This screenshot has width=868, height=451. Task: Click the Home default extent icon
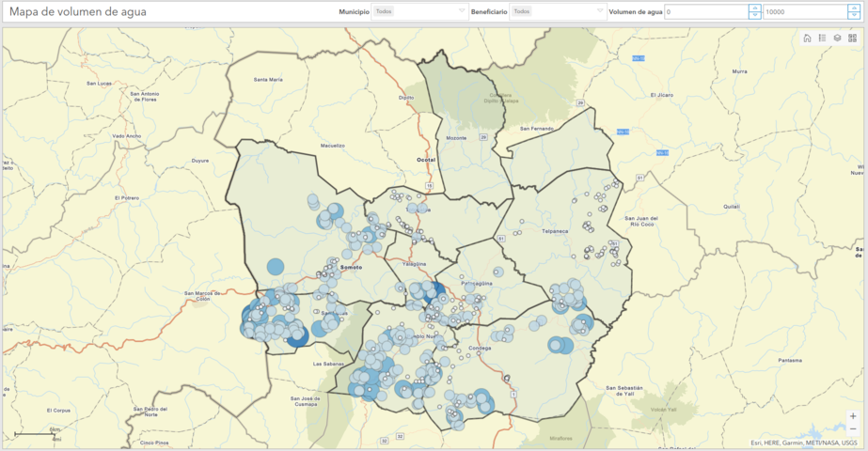coord(807,39)
